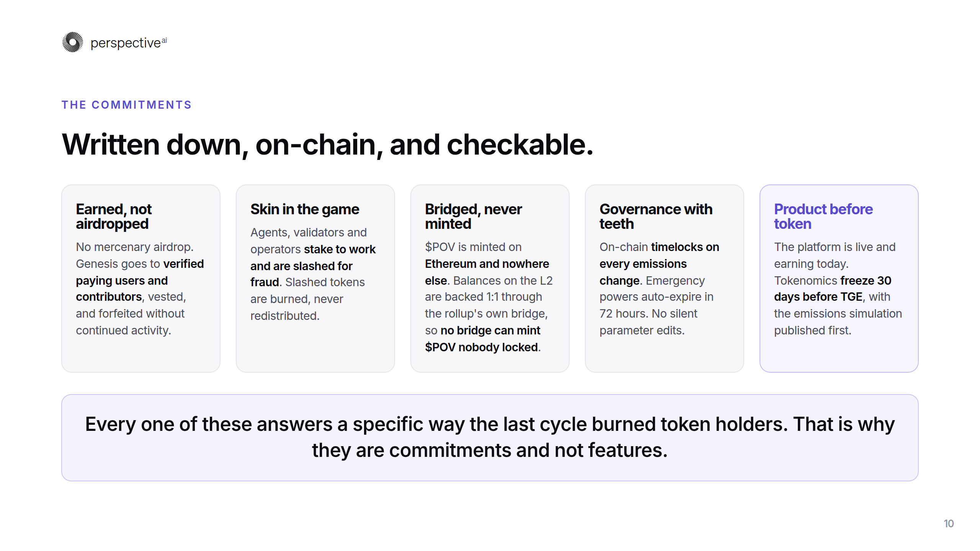The image size is (980, 551).
Task: Select the Bridged, never minted card title
Action: coord(473,216)
